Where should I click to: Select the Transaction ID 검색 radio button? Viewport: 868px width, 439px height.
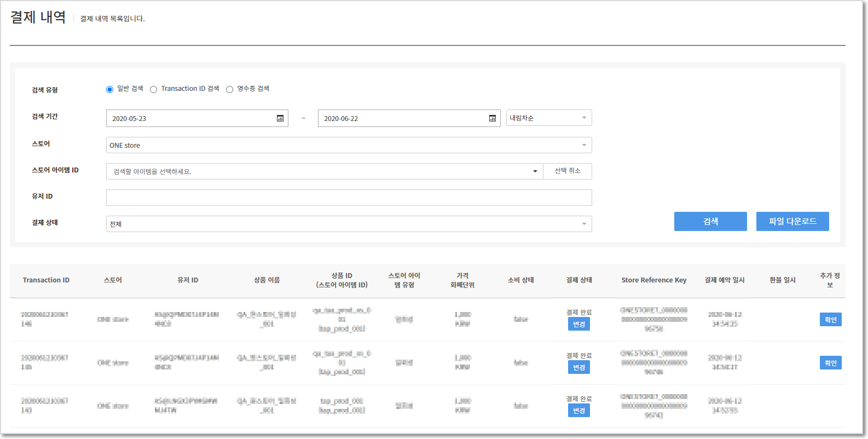(x=154, y=89)
